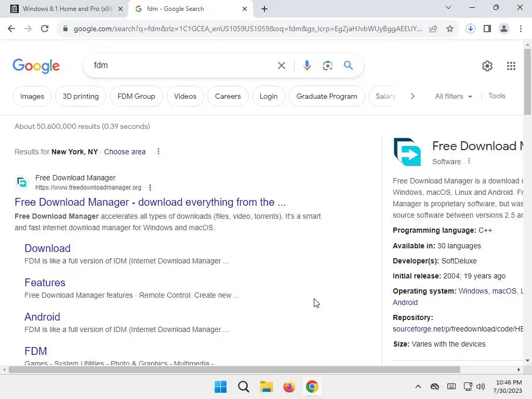
Task: Click Chrome icon in the taskbar
Action: 312,387
